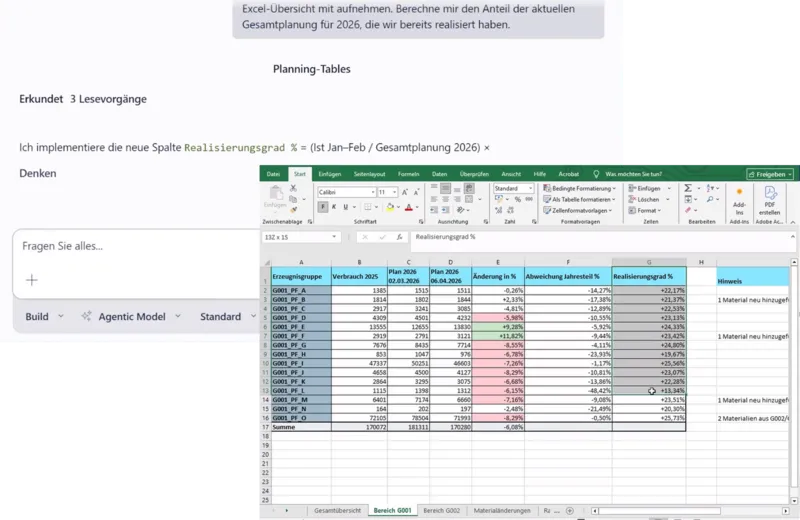Open the Bereich G002 sheet tab

coord(442,510)
